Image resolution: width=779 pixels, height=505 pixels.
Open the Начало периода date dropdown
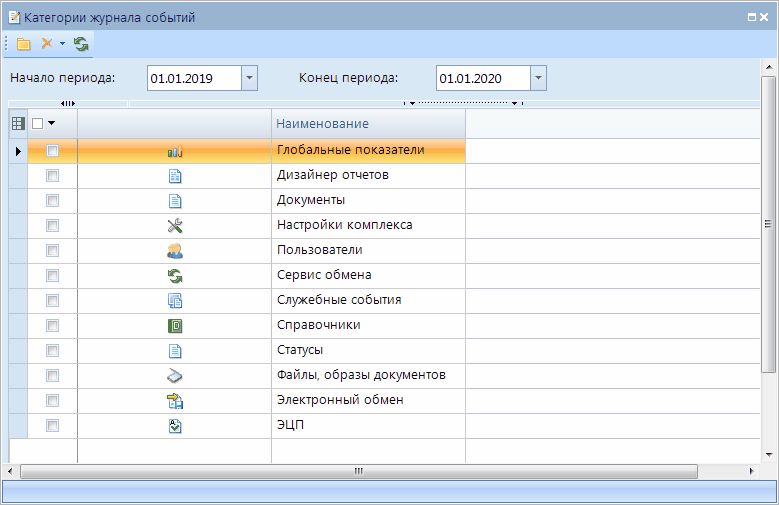click(x=250, y=78)
